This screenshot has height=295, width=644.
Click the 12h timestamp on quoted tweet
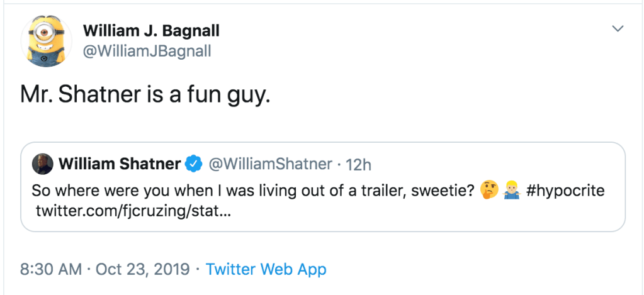click(359, 164)
